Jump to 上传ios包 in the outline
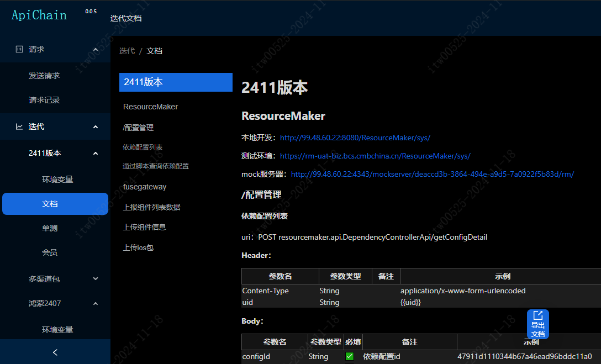 pos(138,247)
